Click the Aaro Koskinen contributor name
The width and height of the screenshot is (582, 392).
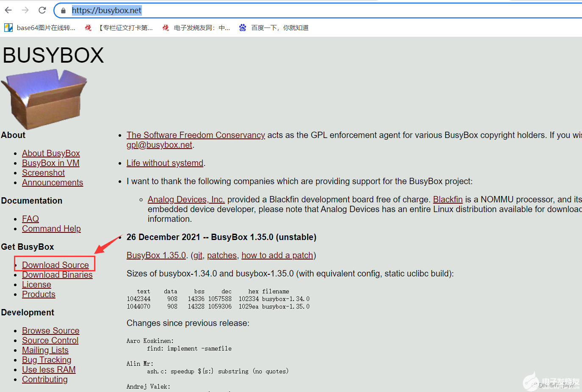[150, 341]
